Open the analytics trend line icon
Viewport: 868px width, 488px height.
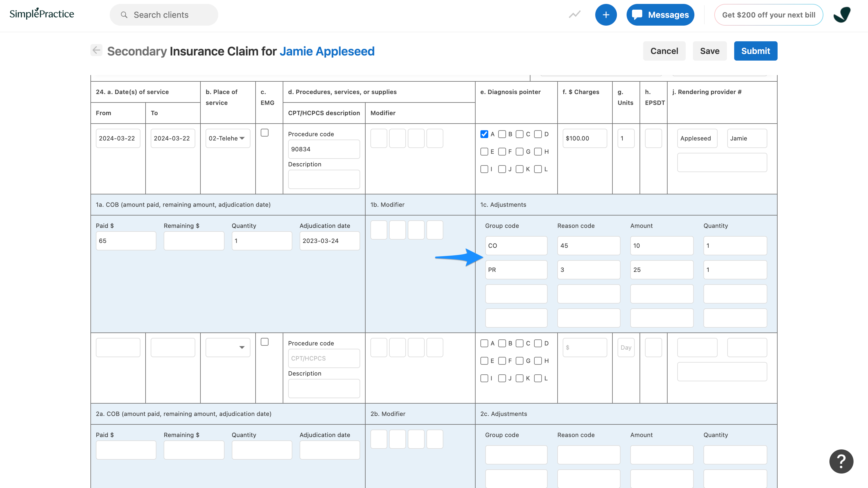tap(574, 14)
